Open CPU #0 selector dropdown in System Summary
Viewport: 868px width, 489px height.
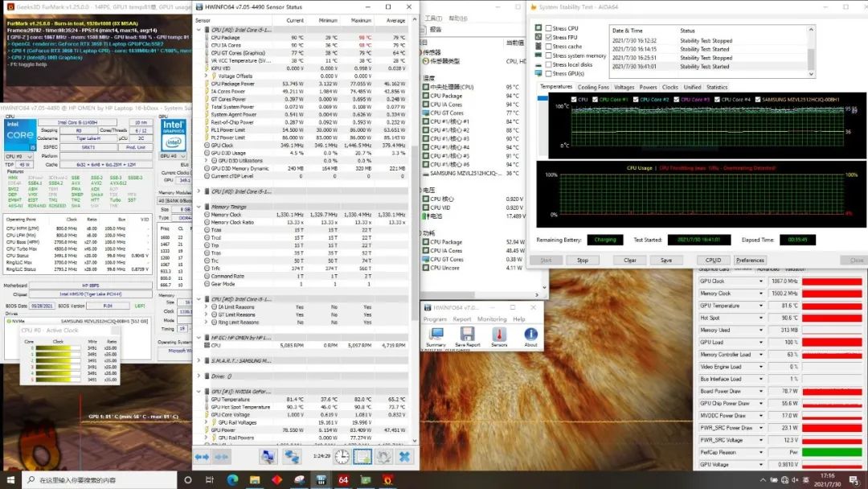pos(18,157)
